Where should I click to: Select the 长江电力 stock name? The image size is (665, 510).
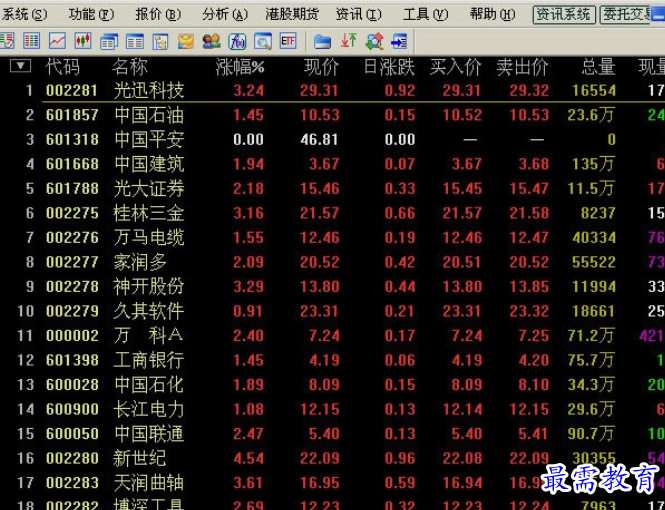point(149,409)
